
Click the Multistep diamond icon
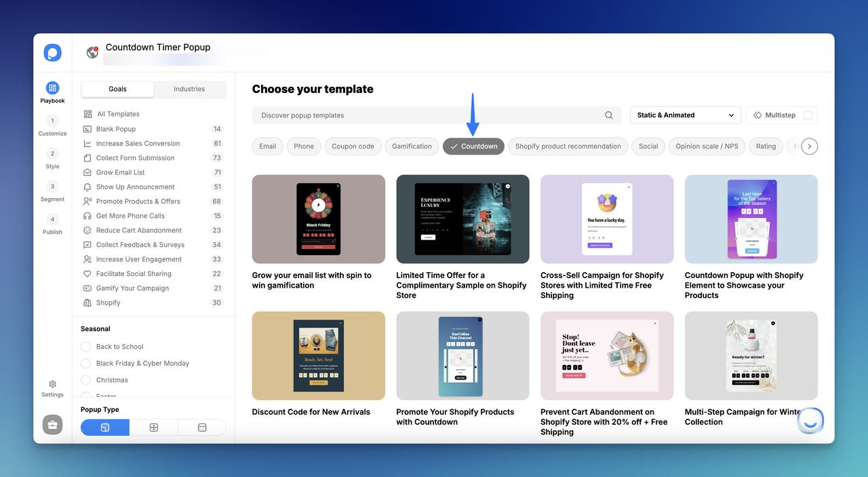[x=757, y=115]
